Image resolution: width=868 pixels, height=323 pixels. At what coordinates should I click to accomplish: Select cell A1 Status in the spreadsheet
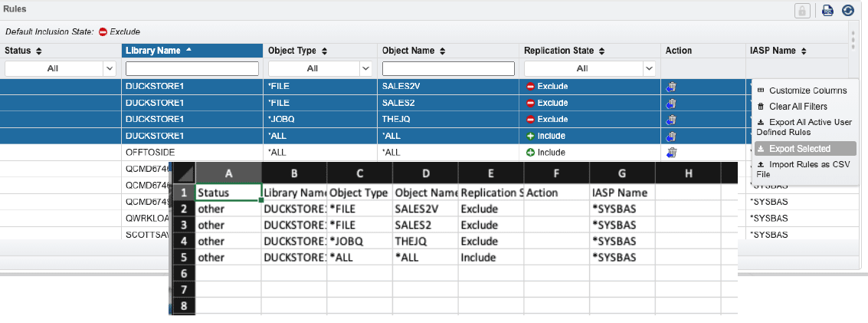coord(229,193)
